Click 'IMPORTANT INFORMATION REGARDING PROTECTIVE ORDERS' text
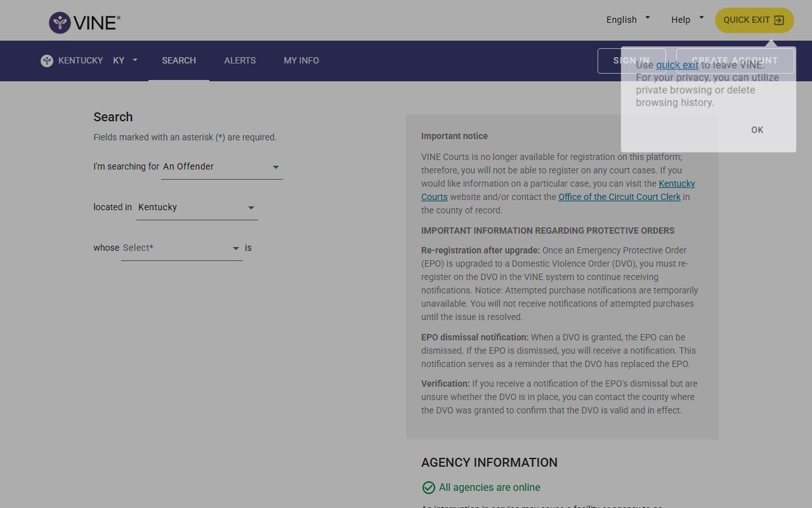812x508 pixels. pos(548,231)
